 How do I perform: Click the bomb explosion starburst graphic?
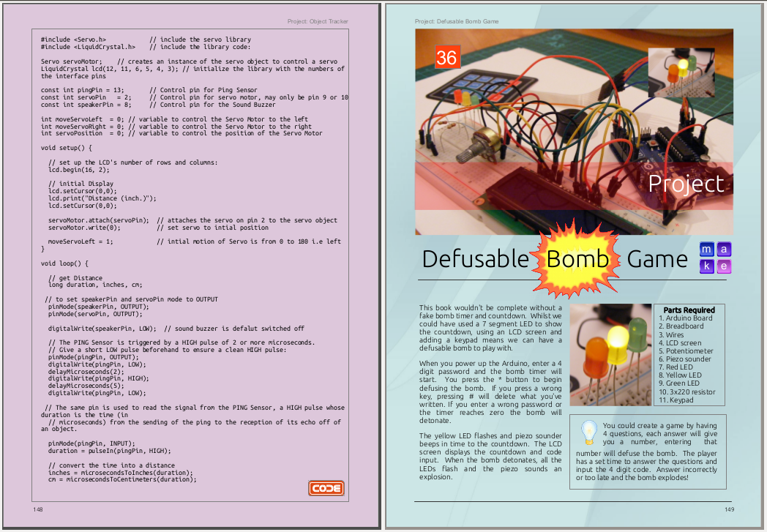(x=575, y=260)
